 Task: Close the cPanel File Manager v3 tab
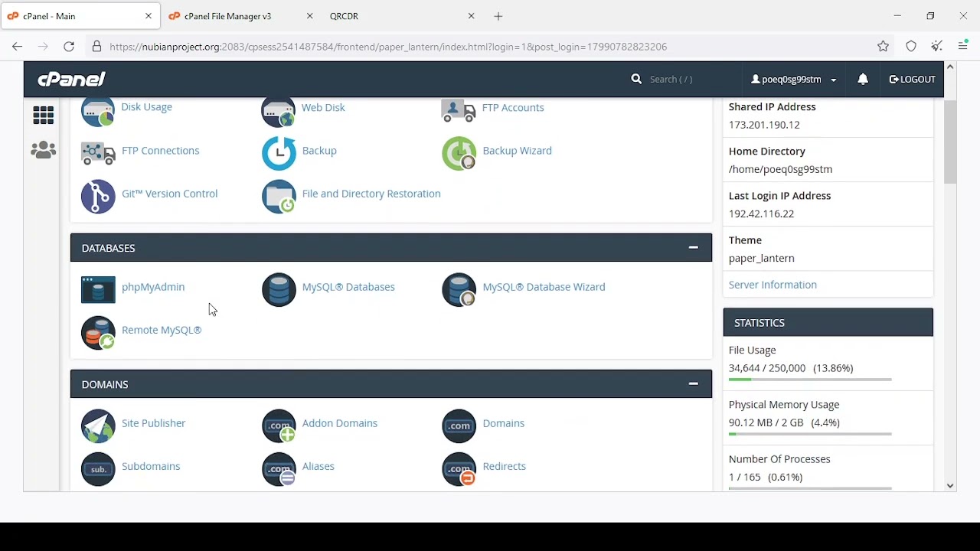click(x=310, y=16)
